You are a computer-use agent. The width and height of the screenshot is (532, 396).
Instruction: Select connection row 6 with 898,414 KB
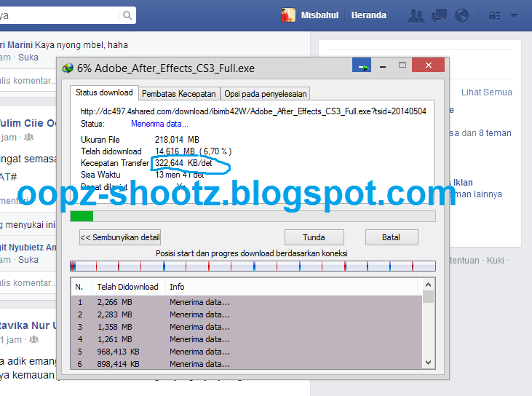point(246,364)
